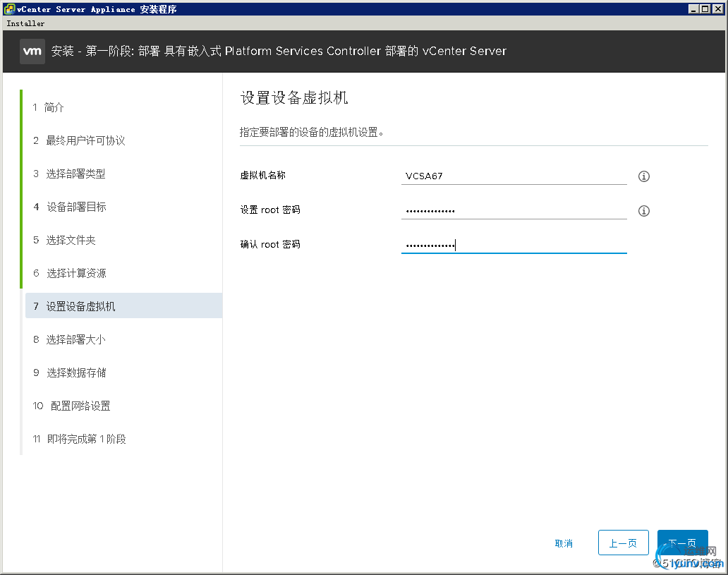728x575 pixels.
Task: Focus the 设置 root 密码 field
Action: click(514, 211)
